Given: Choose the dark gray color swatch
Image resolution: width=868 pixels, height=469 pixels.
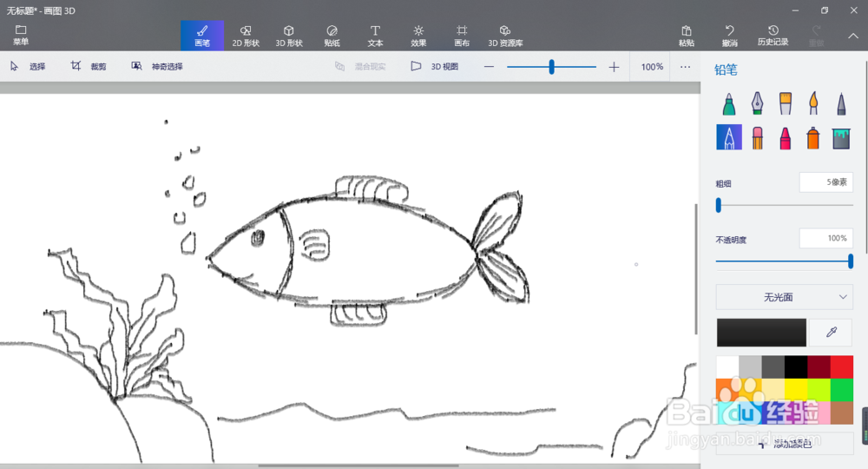Looking at the screenshot, I should [x=773, y=367].
